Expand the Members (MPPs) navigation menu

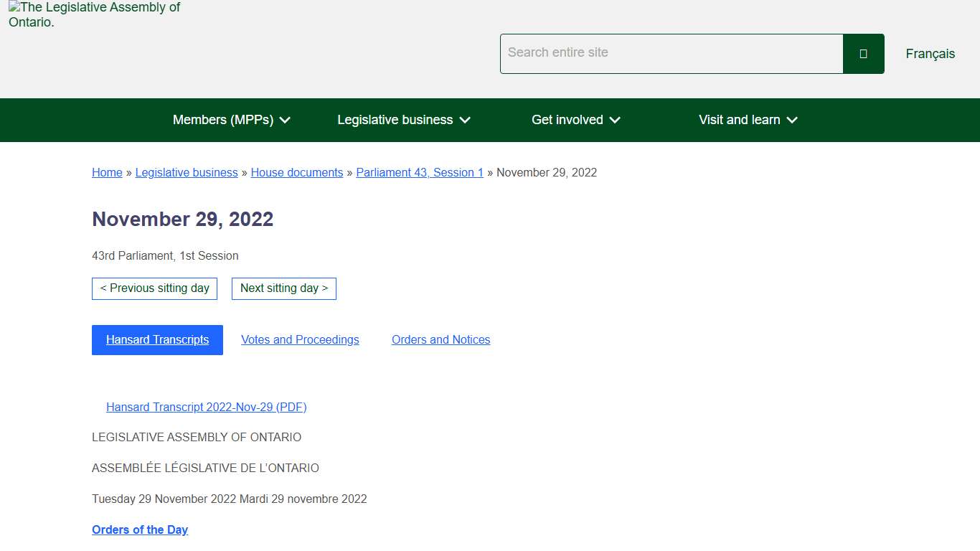pos(231,120)
